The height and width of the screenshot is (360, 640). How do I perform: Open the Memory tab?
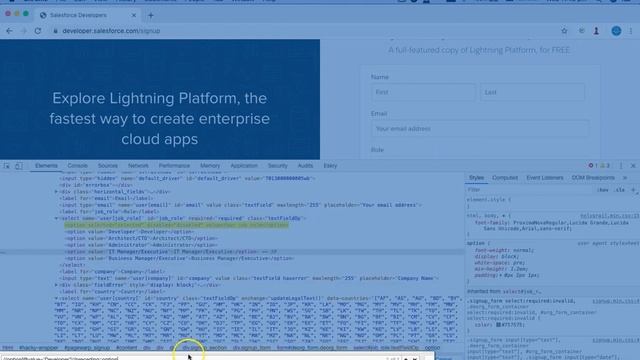coord(210,166)
